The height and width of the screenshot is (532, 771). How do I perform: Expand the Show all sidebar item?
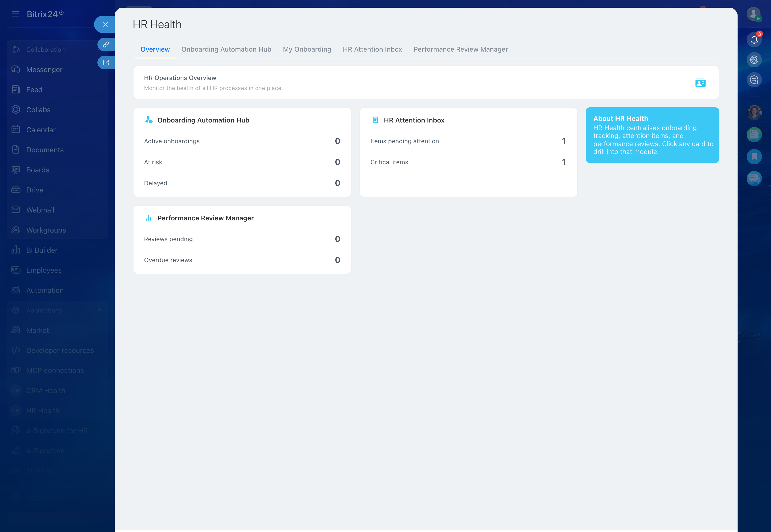point(39,471)
